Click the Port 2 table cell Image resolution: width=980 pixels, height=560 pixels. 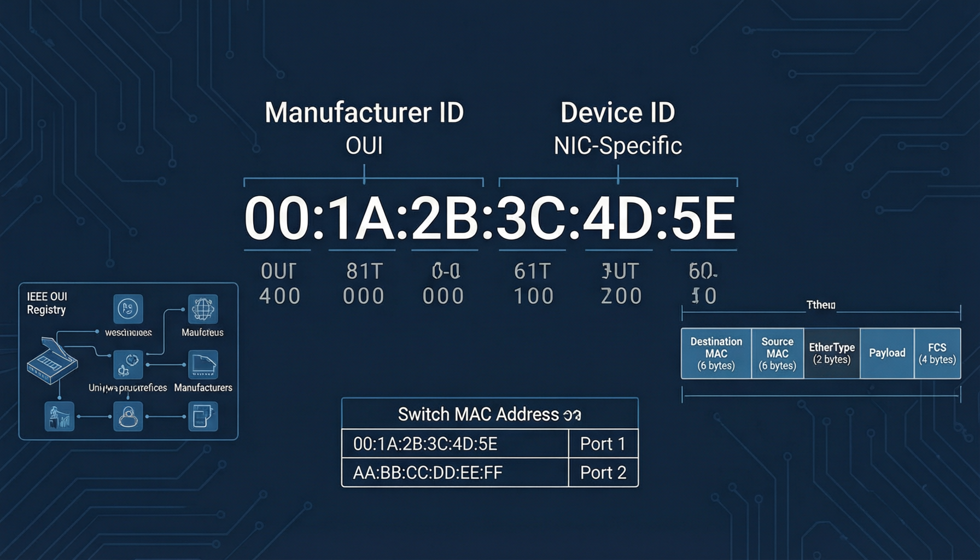[x=603, y=472]
